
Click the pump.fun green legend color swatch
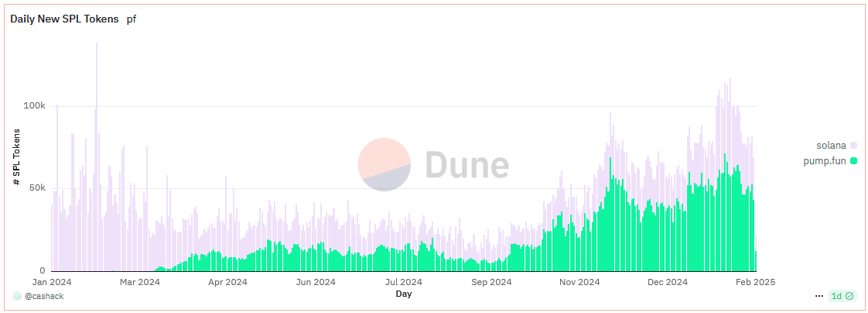[854, 160]
